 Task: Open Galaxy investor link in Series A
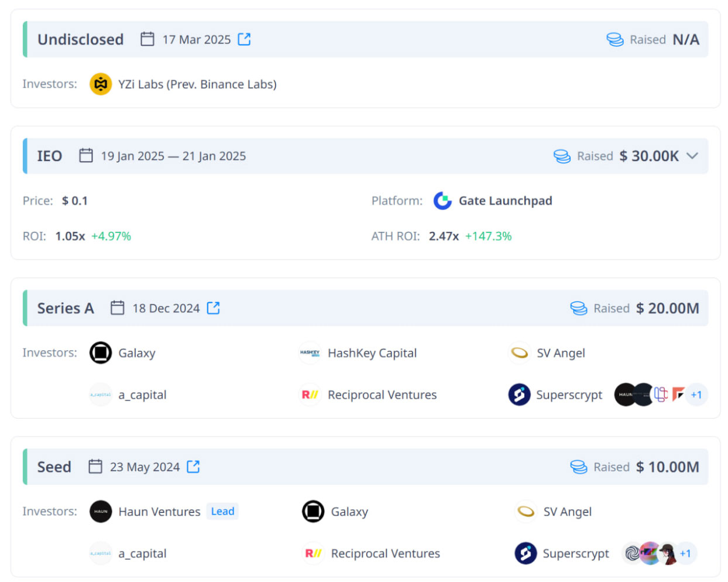pos(137,353)
